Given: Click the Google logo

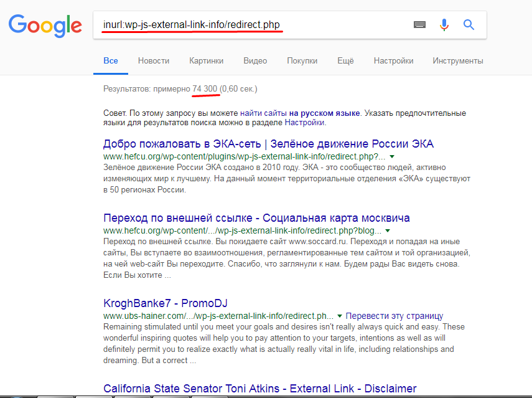Looking at the screenshot, I should [x=45, y=26].
